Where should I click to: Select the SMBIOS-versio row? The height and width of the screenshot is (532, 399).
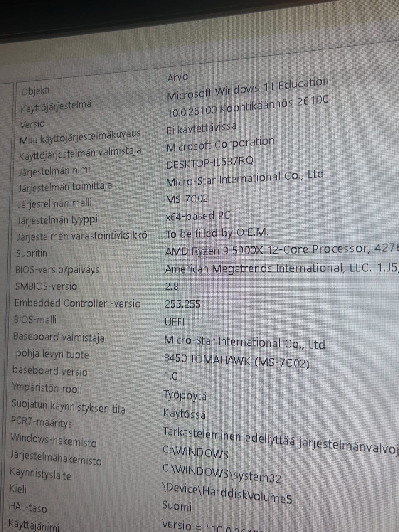46,286
